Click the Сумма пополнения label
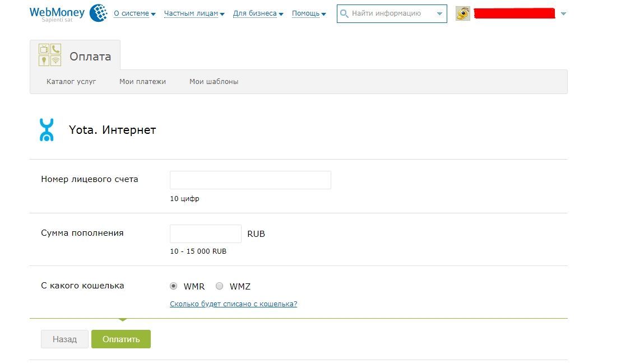 [x=82, y=233]
